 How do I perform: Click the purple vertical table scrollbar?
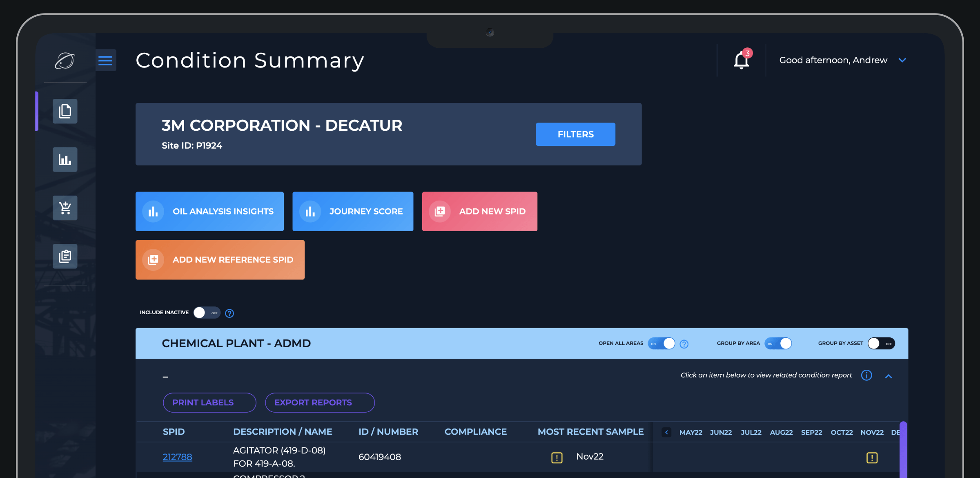(x=903, y=449)
